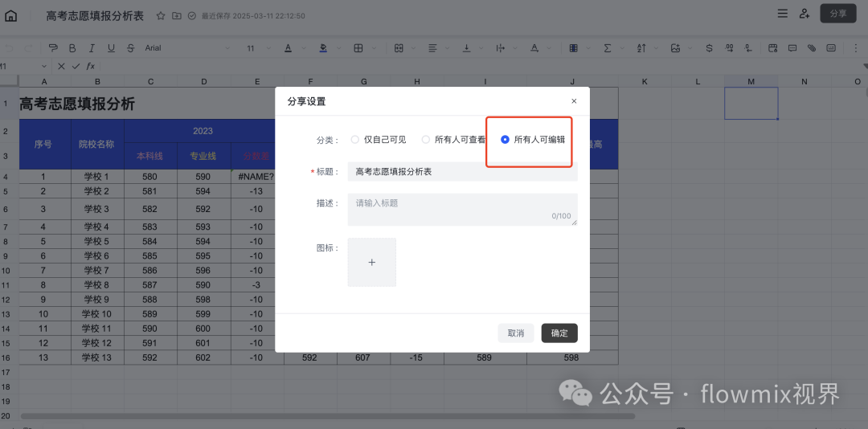This screenshot has height=429, width=868.
Task: Toggle italic formatting
Action: click(x=92, y=48)
